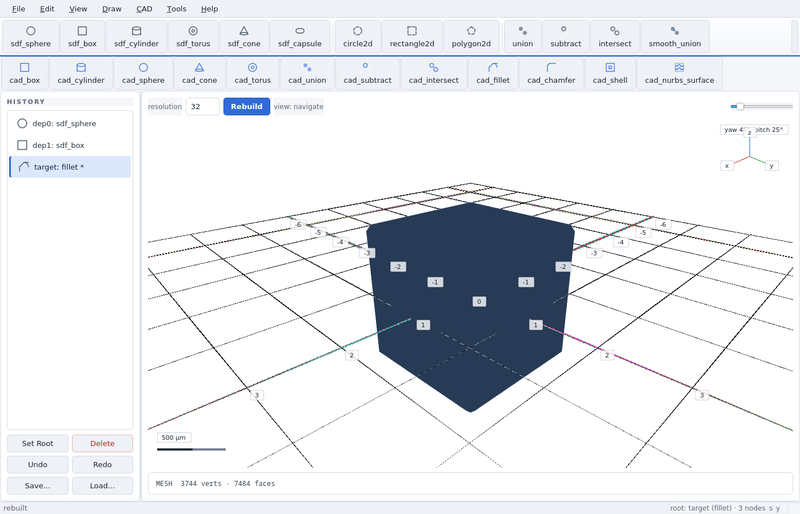The image size is (800, 514).
Task: Click the cad_cylinder tool
Action: [x=81, y=74]
